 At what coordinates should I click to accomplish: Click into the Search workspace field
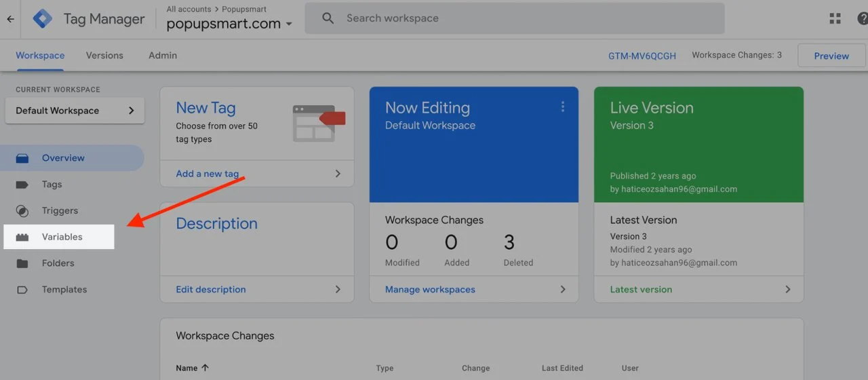coord(515,18)
